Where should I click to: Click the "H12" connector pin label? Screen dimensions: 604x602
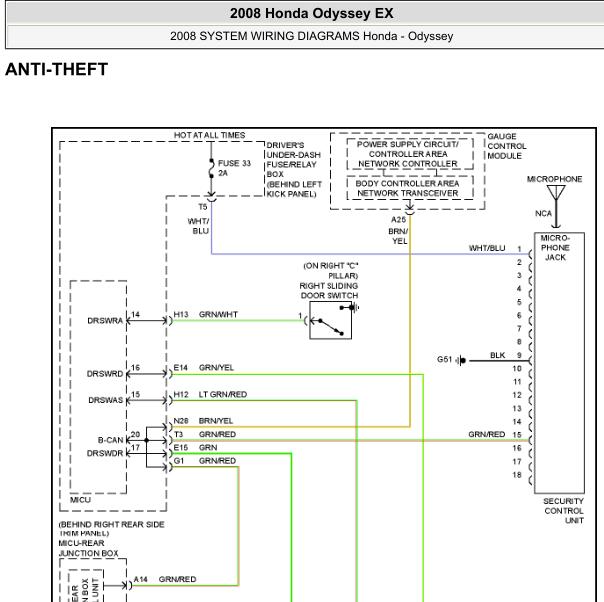(x=181, y=394)
